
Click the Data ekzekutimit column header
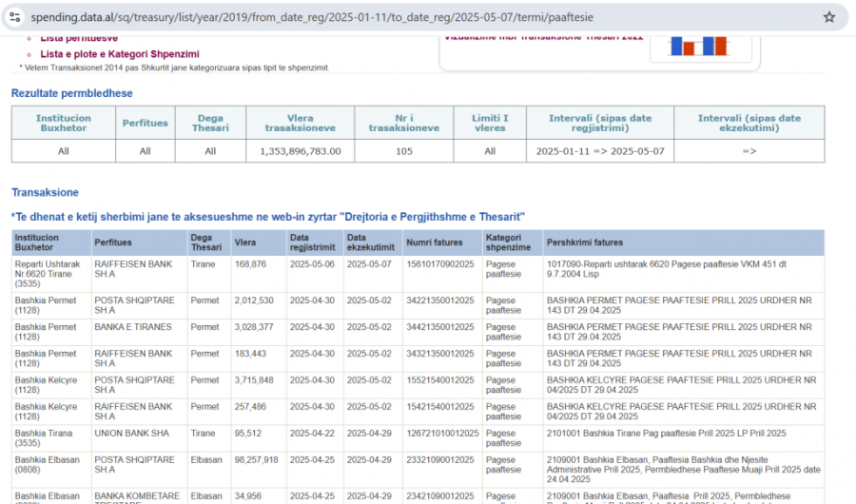click(371, 242)
